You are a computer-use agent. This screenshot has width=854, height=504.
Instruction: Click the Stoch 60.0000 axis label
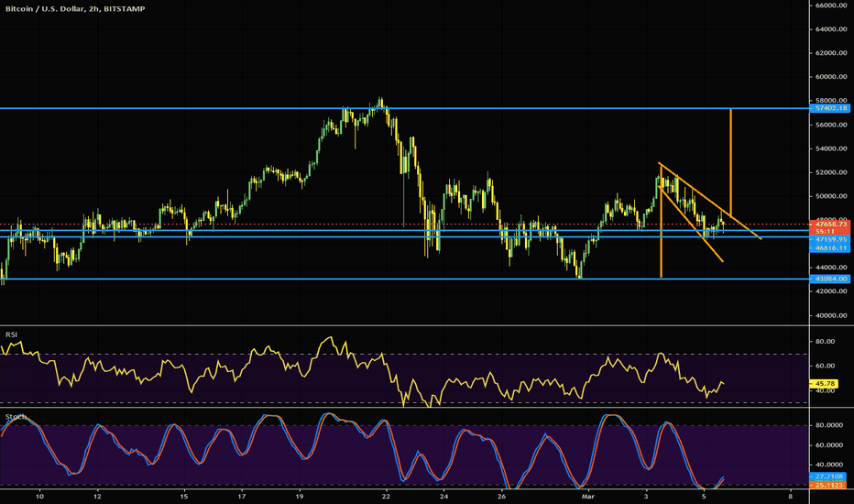point(829,445)
